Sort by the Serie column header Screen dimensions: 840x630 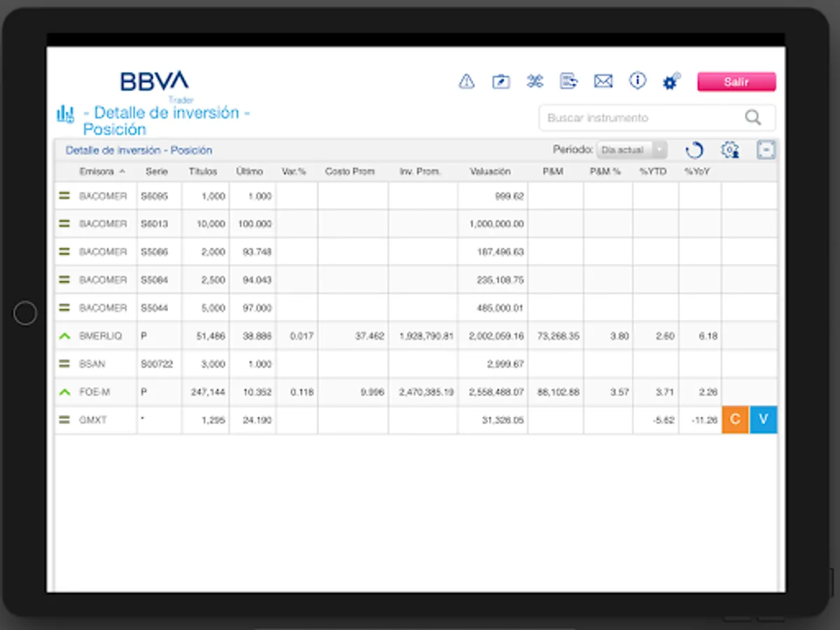157,171
